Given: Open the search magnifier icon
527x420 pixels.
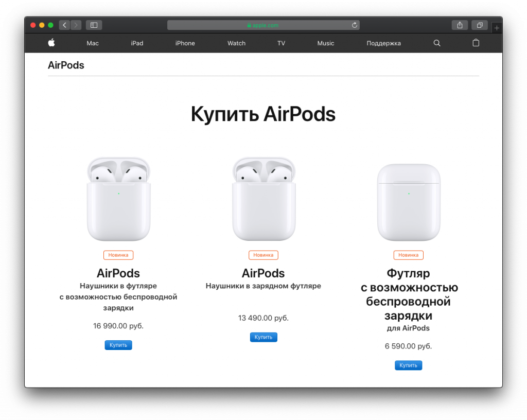Looking at the screenshot, I should pyautogui.click(x=436, y=43).
